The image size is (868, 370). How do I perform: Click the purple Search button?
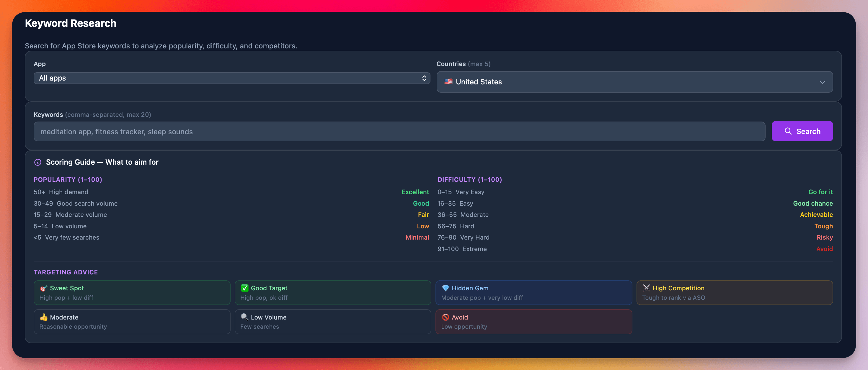802,131
